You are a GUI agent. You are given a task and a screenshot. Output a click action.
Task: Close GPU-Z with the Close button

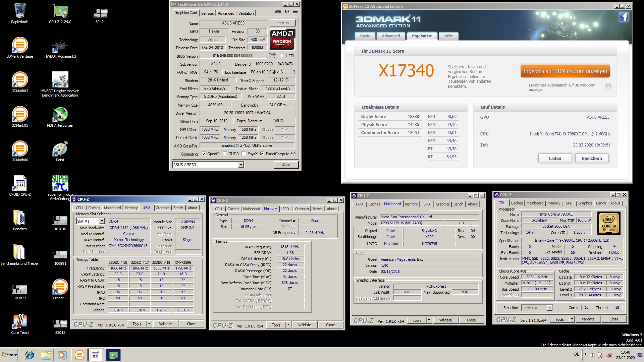(x=286, y=165)
